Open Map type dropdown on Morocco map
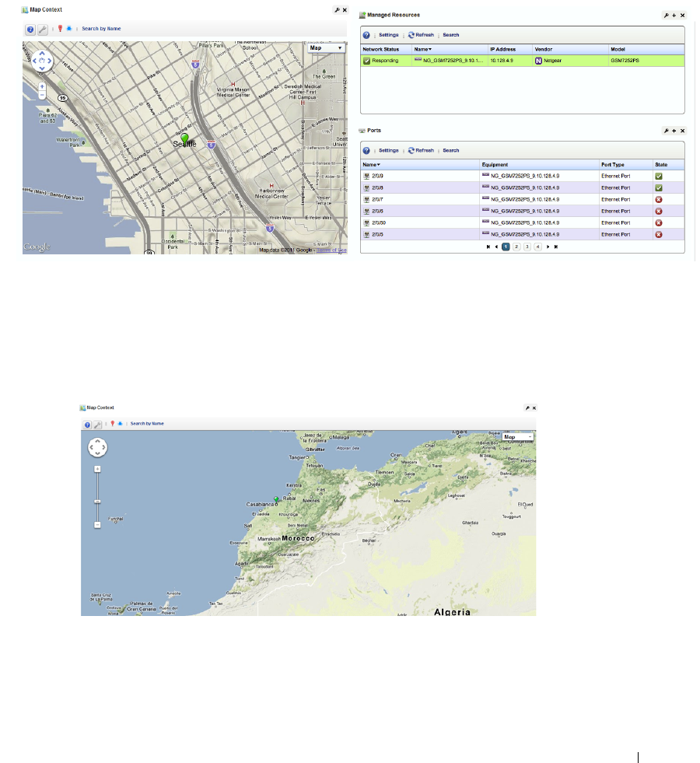 [517, 437]
